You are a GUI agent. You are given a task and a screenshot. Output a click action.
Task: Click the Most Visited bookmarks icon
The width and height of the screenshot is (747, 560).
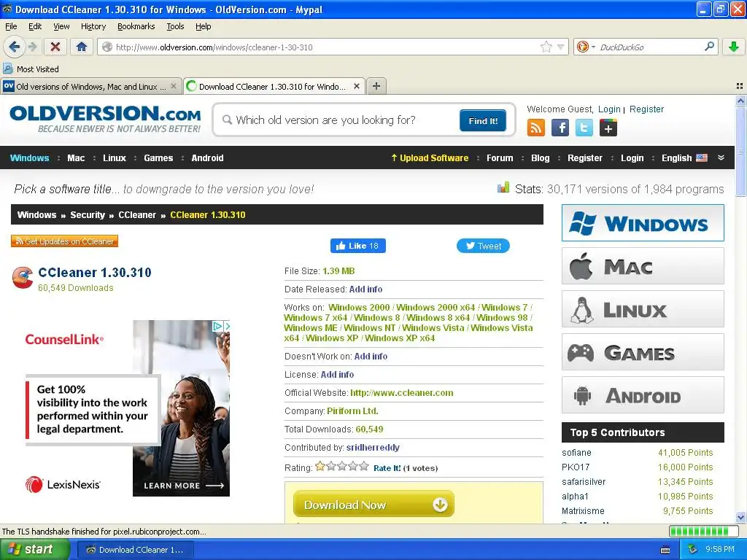pos(7,69)
